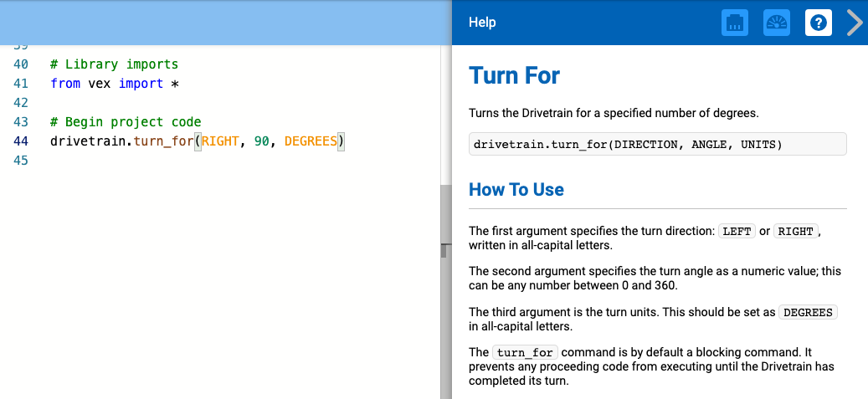Click empty line 45 in the editor
The width and height of the screenshot is (868, 399).
[167, 161]
